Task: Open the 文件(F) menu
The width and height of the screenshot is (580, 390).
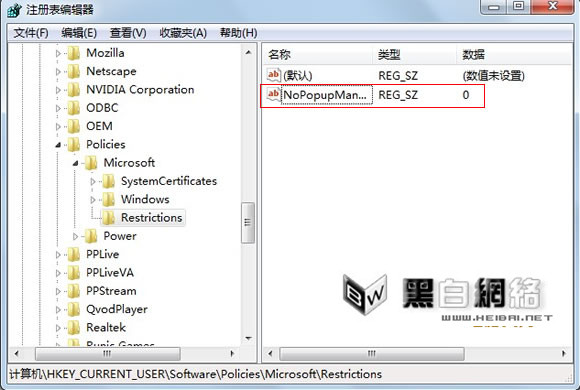Action: 31,33
